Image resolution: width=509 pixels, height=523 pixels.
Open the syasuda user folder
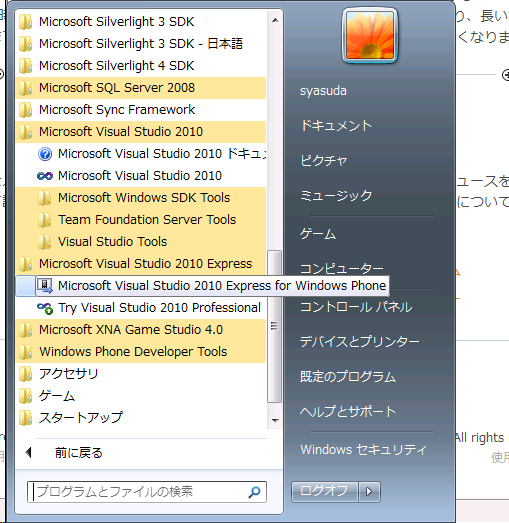pos(323,91)
